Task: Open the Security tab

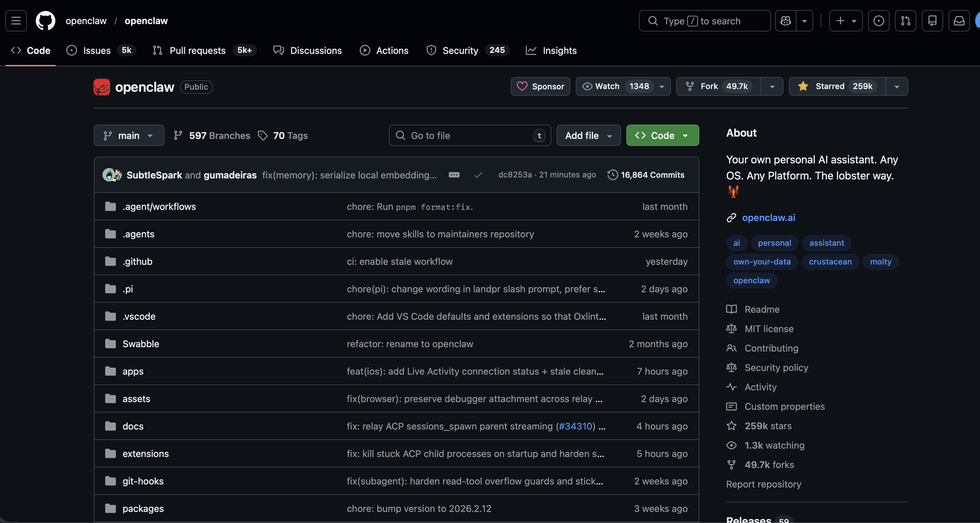Action: coord(460,51)
